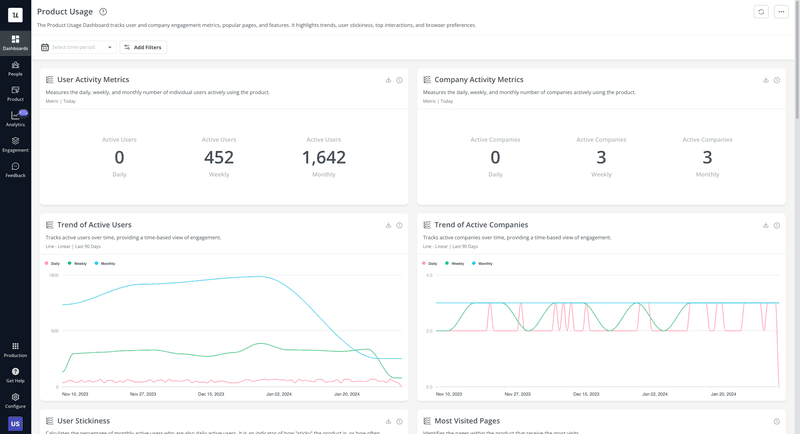Click the Add Filters button
Viewport: 800px width, 434px height.
point(143,47)
